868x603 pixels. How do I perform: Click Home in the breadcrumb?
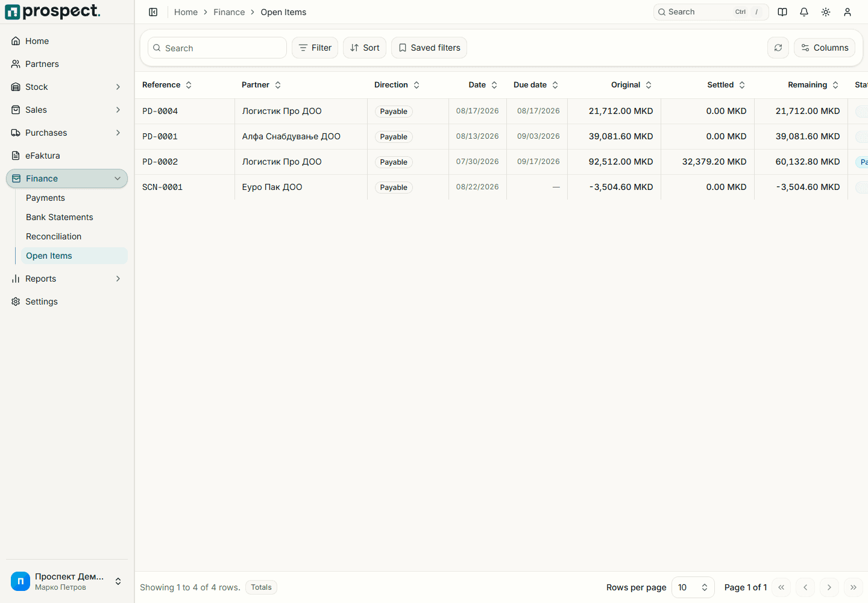[x=186, y=12]
